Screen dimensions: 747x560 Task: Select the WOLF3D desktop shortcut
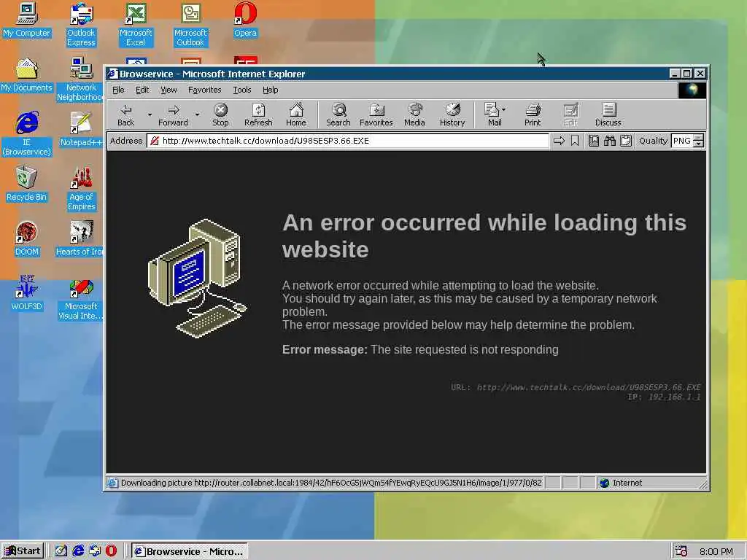27,294
